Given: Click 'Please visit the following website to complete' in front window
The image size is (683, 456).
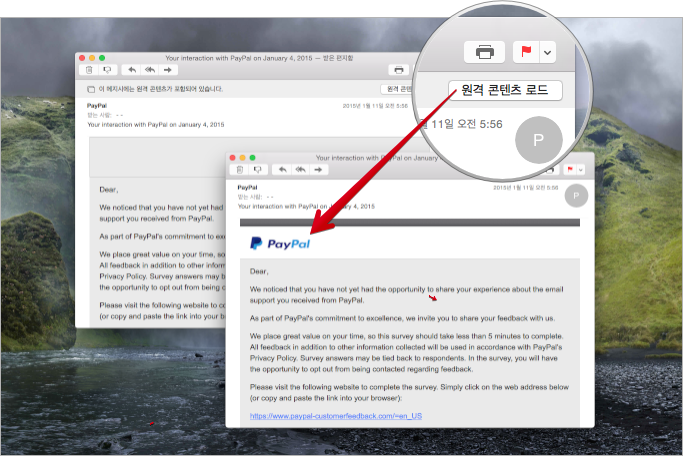Looking at the screenshot, I should coord(409,387).
